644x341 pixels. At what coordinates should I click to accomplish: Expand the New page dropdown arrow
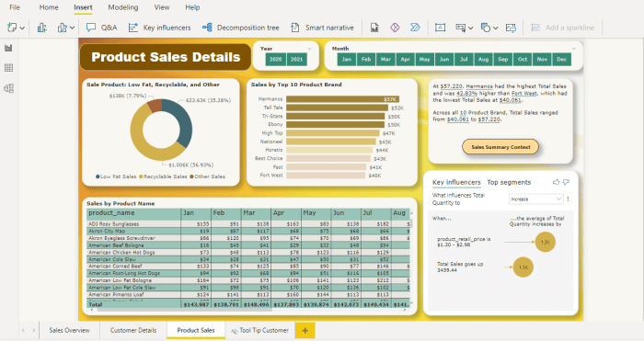[x=22, y=28]
